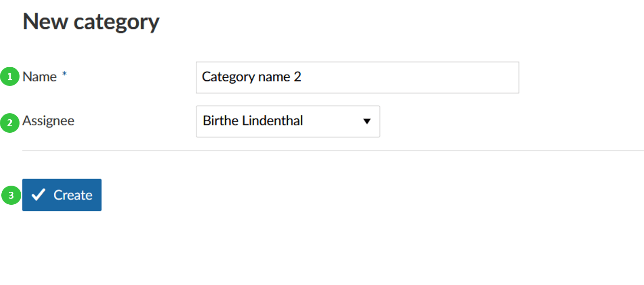The width and height of the screenshot is (644, 285).
Task: Click the black triangle arrow in Assignee box
Action: pyautogui.click(x=367, y=121)
